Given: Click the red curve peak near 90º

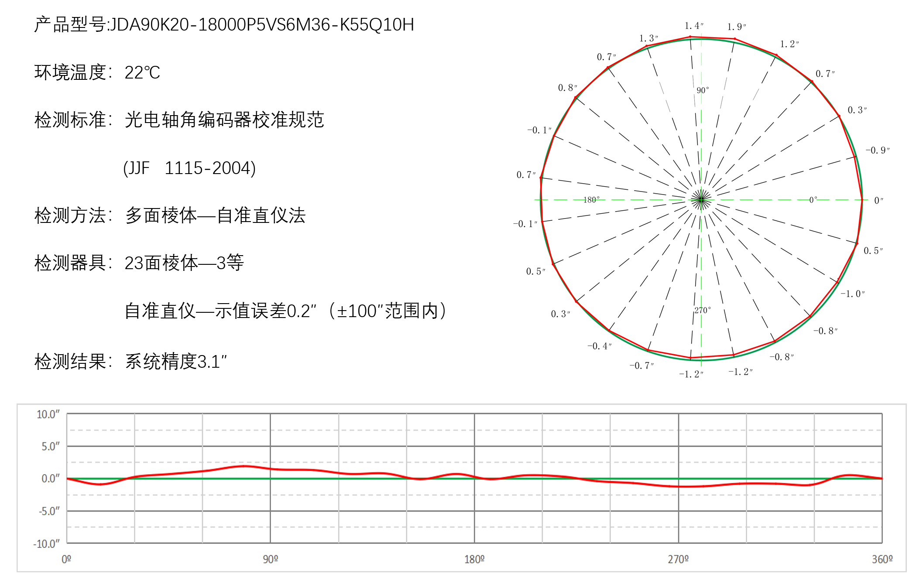Looking at the screenshot, I should [244, 466].
